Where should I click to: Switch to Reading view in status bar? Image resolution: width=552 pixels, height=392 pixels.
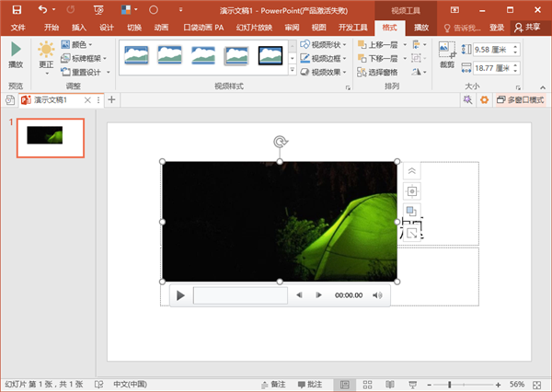click(390, 383)
